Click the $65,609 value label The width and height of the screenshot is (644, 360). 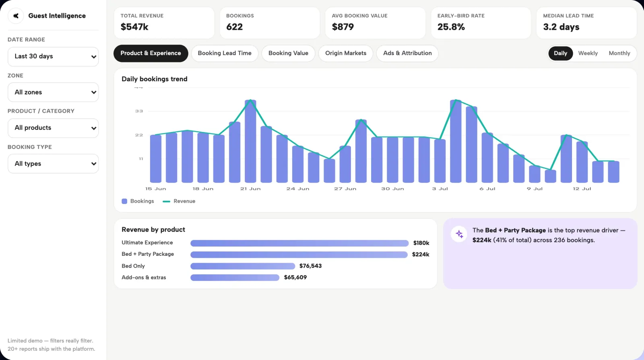(x=295, y=278)
